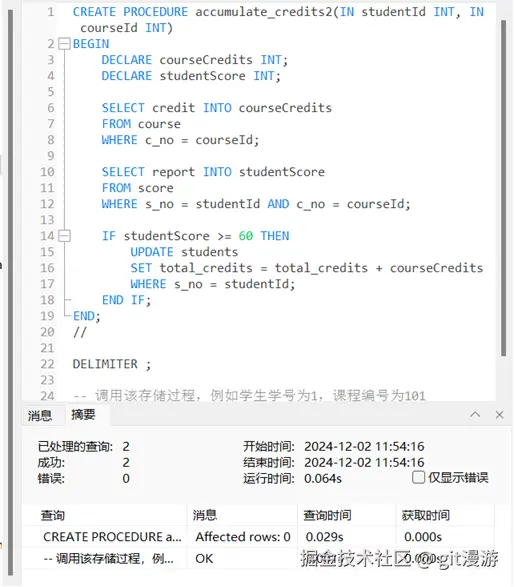
Task: Click the SELECT credit INTO courseCredits line
Action: pyautogui.click(x=217, y=108)
